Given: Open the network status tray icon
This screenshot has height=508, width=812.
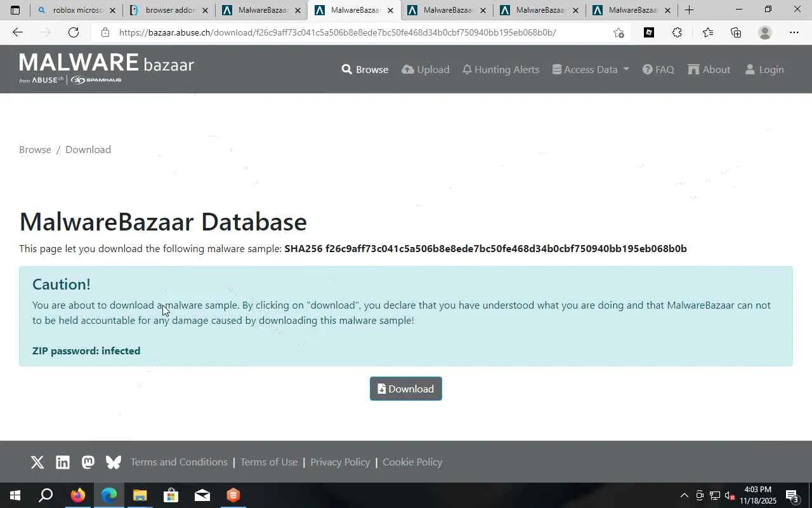Looking at the screenshot, I should click(715, 495).
